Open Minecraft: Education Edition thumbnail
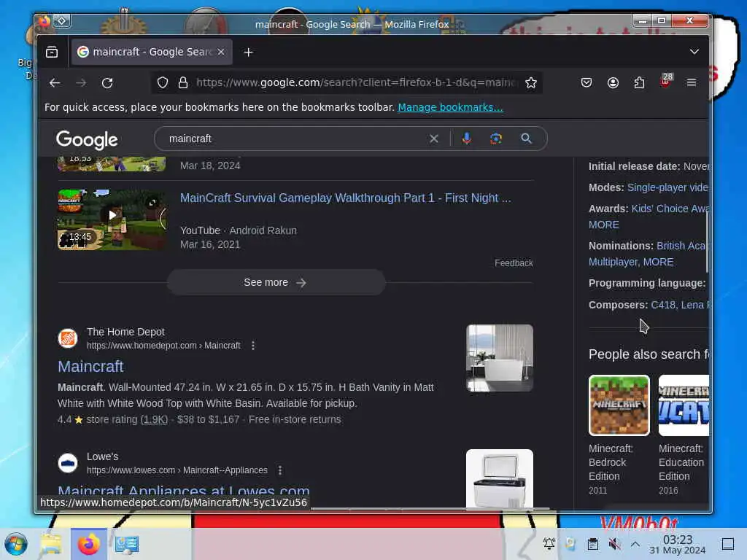747x560 pixels. tap(684, 405)
